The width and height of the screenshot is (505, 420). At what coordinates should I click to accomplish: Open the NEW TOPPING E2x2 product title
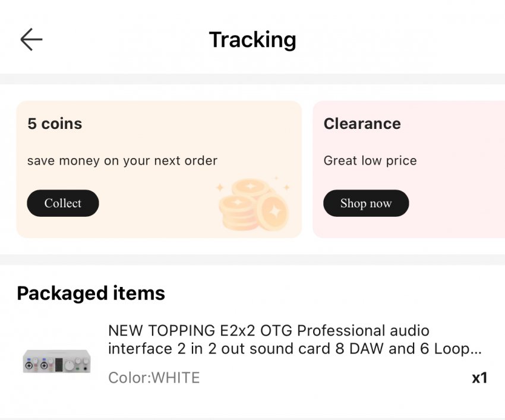(x=295, y=339)
